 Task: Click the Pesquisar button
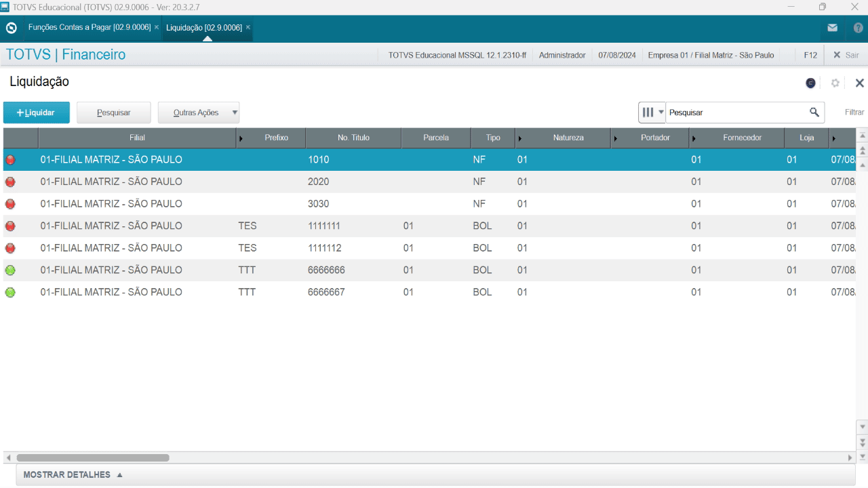tap(113, 113)
